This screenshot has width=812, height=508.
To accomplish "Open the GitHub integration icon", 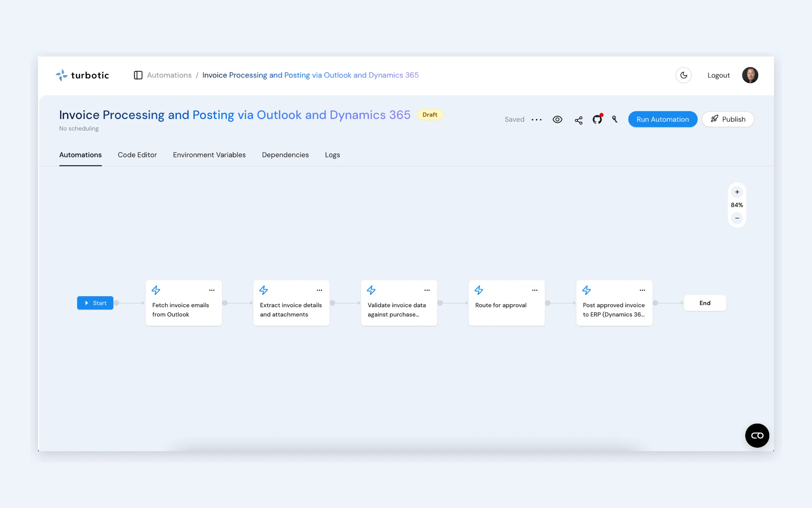I will [x=597, y=119].
